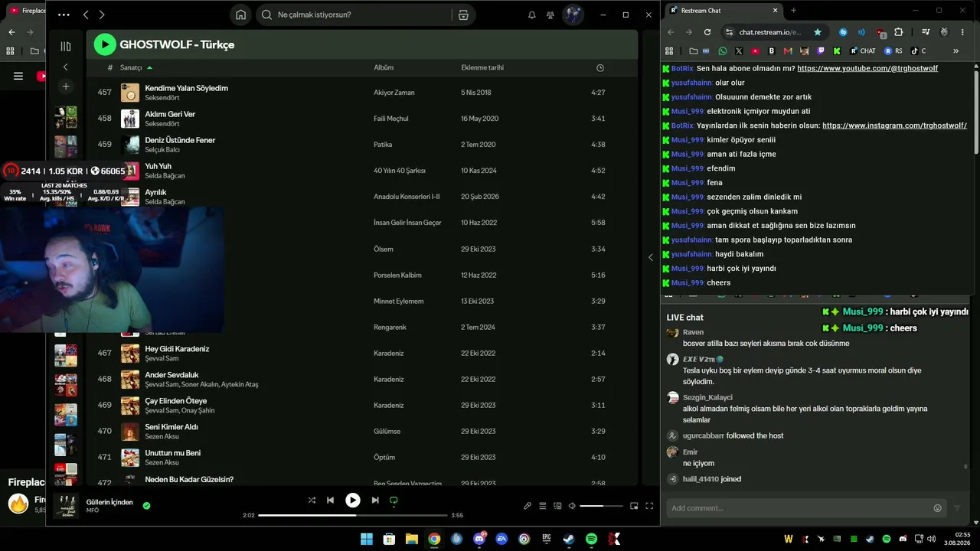Open X bookmark in bookmarks bar
Screen dimensions: 980x551
[x=739, y=51]
